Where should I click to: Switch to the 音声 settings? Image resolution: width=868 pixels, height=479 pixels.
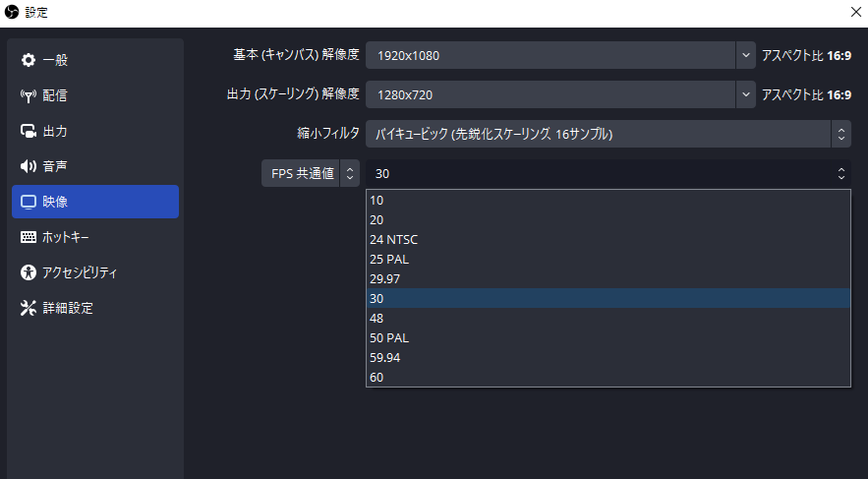tap(95, 166)
